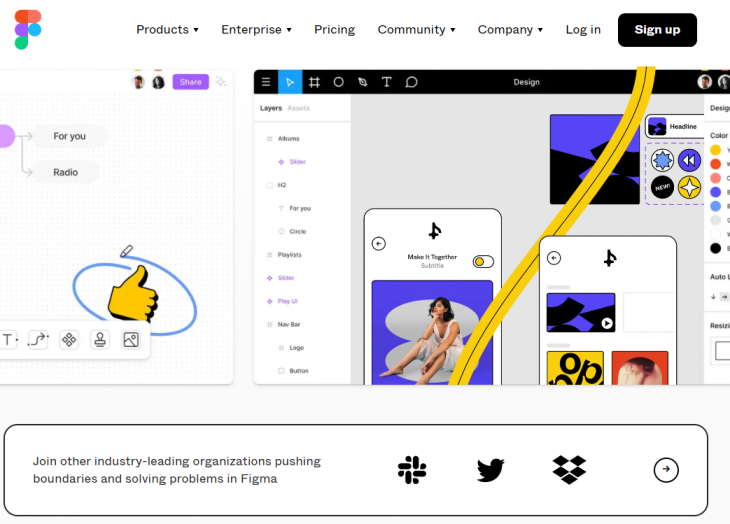This screenshot has width=730, height=524.
Task: Go to the Pricing page
Action: pos(334,30)
